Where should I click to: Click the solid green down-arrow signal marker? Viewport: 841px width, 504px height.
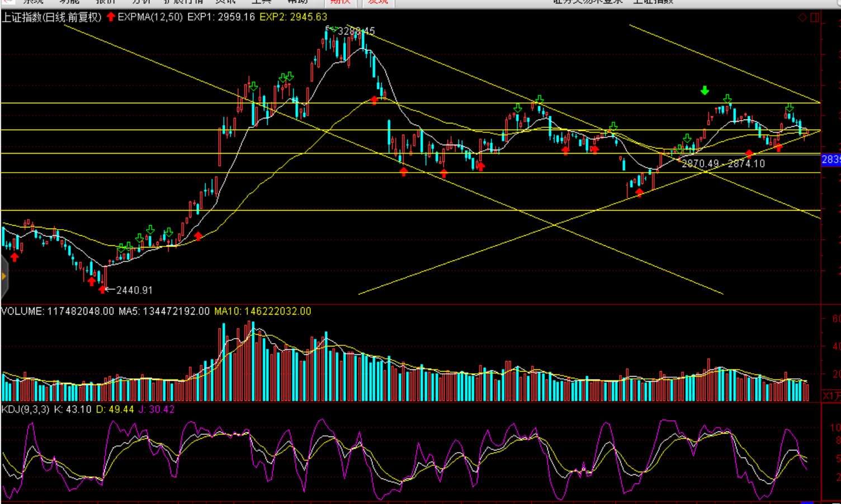705,91
